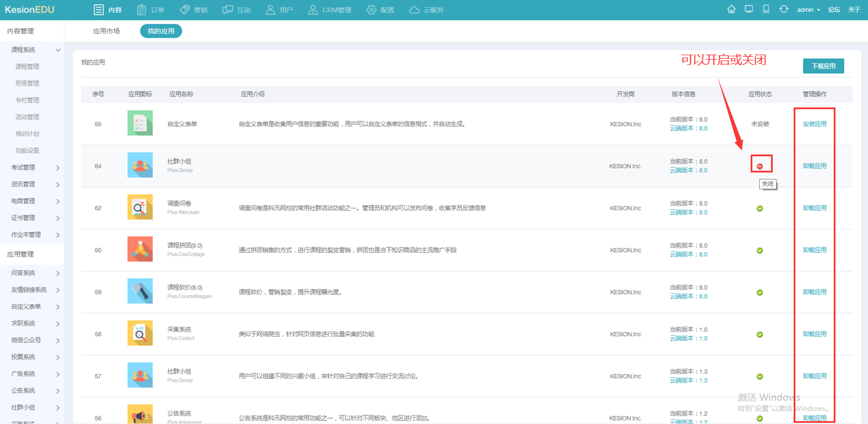This screenshot has height=424, width=868.
Task: Click the mobile phone preview icon
Action: coord(766,9)
